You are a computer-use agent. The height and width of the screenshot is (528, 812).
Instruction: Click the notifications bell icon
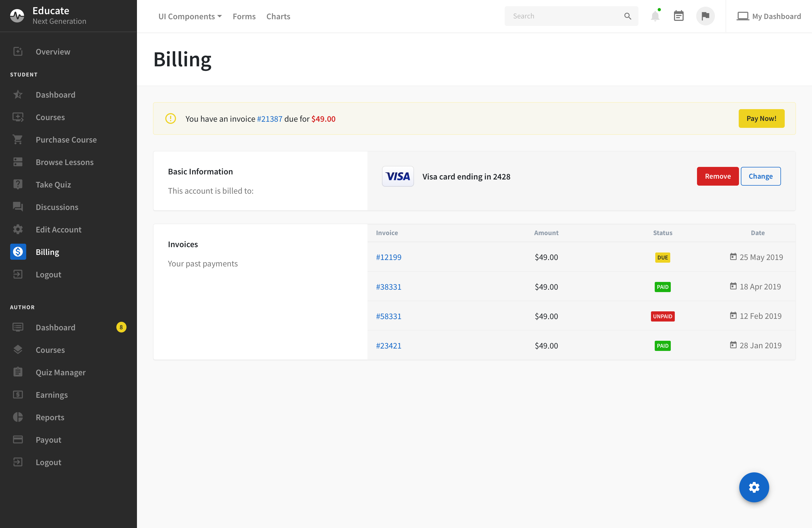click(655, 16)
